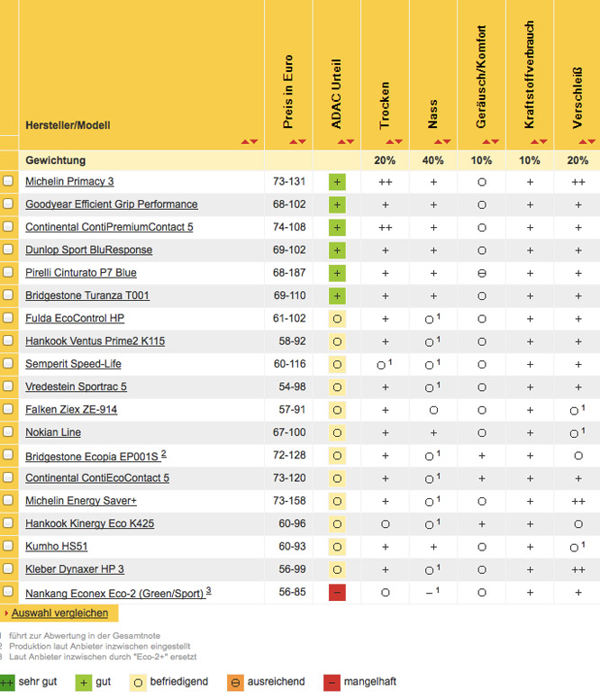Tick the Fulda EcoControl HP checkbox
Screen dimensions: 600x700
point(8,317)
